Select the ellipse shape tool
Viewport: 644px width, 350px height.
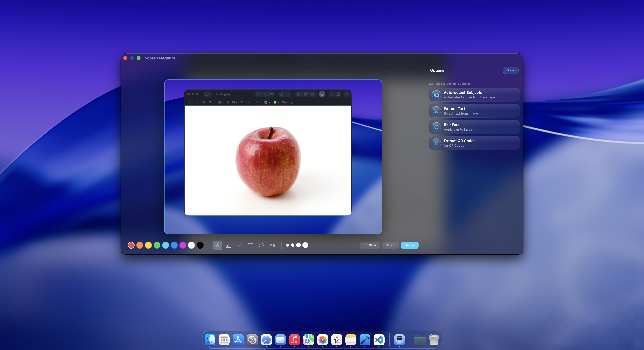tap(261, 245)
